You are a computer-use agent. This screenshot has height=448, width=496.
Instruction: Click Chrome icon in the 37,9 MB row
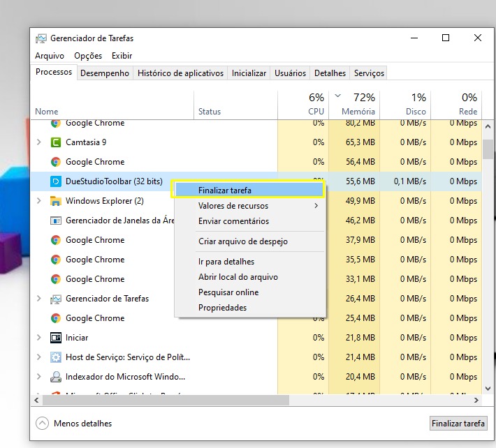tap(56, 240)
